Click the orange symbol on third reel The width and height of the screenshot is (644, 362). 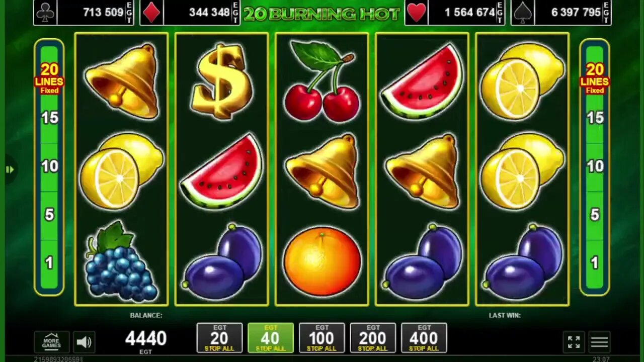[322, 261]
